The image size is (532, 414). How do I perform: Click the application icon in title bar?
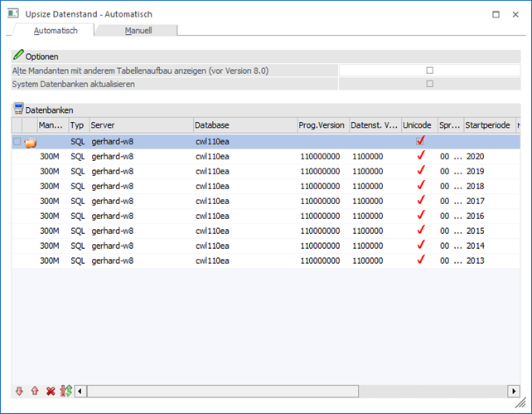pyautogui.click(x=13, y=14)
